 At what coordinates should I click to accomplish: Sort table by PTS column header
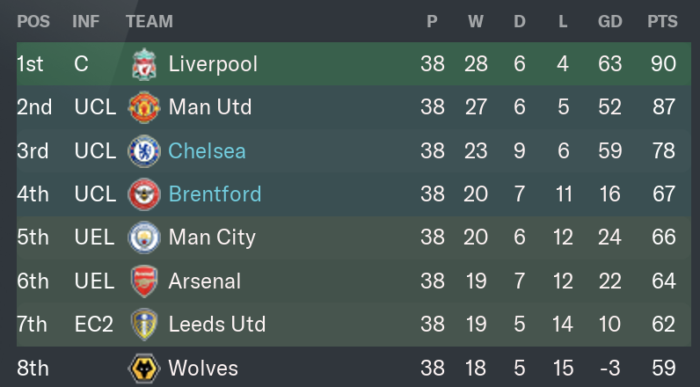pyautogui.click(x=662, y=21)
